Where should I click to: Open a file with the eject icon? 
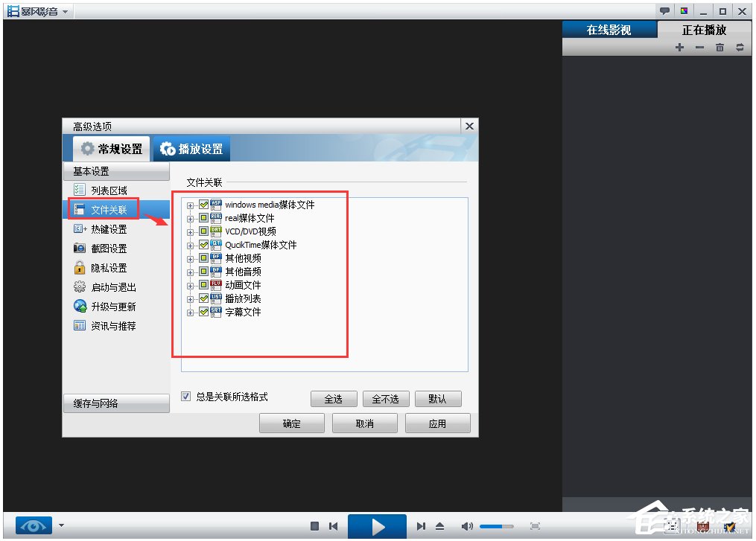click(439, 526)
